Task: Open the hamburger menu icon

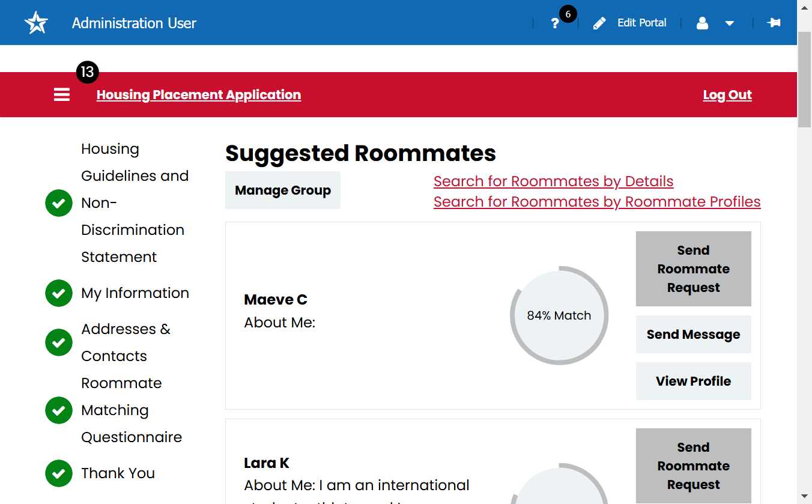Action: [x=62, y=95]
